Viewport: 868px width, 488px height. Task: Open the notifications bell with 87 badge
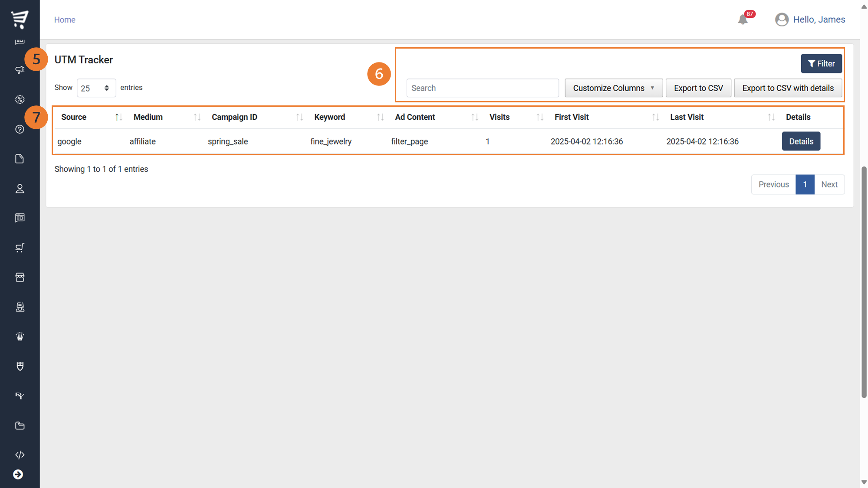click(743, 20)
